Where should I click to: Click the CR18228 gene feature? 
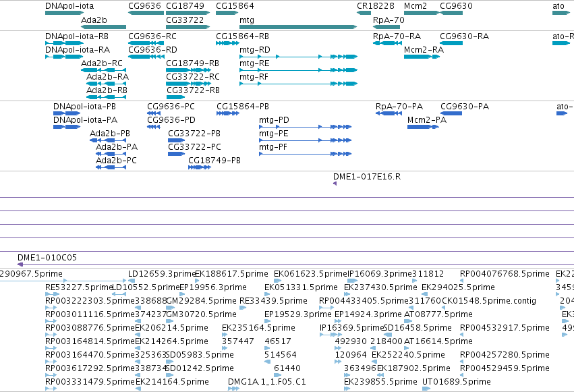point(364,13)
